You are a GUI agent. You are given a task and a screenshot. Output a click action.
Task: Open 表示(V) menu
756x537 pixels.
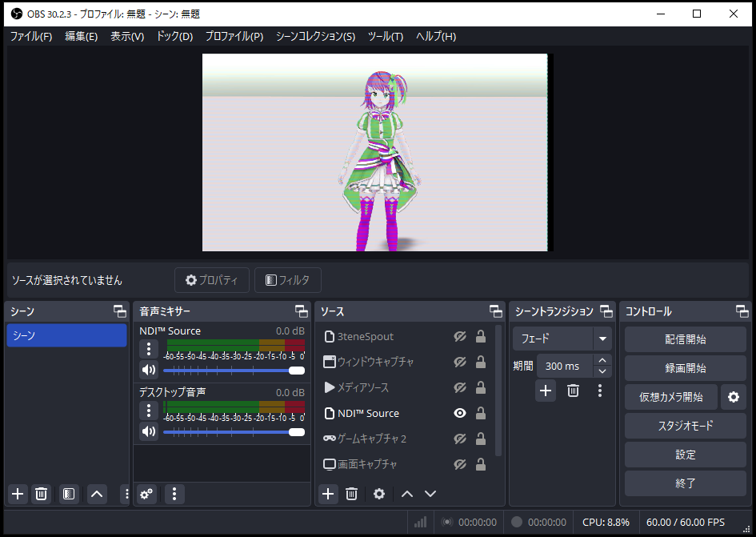pos(127,36)
